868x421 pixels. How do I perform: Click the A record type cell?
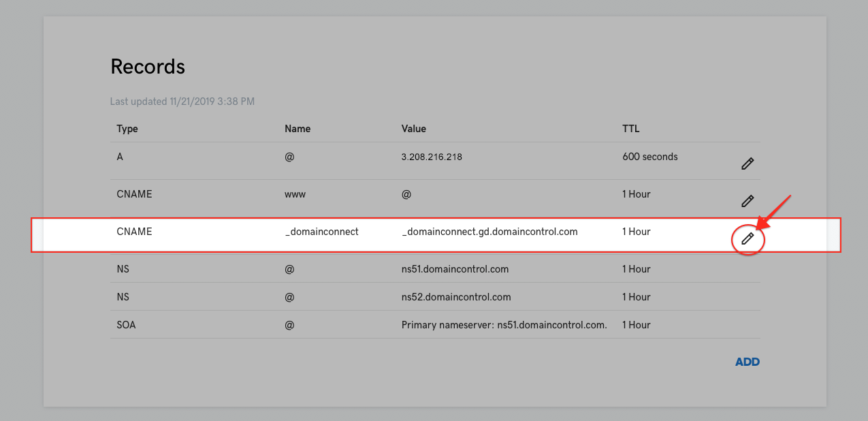pyautogui.click(x=120, y=157)
